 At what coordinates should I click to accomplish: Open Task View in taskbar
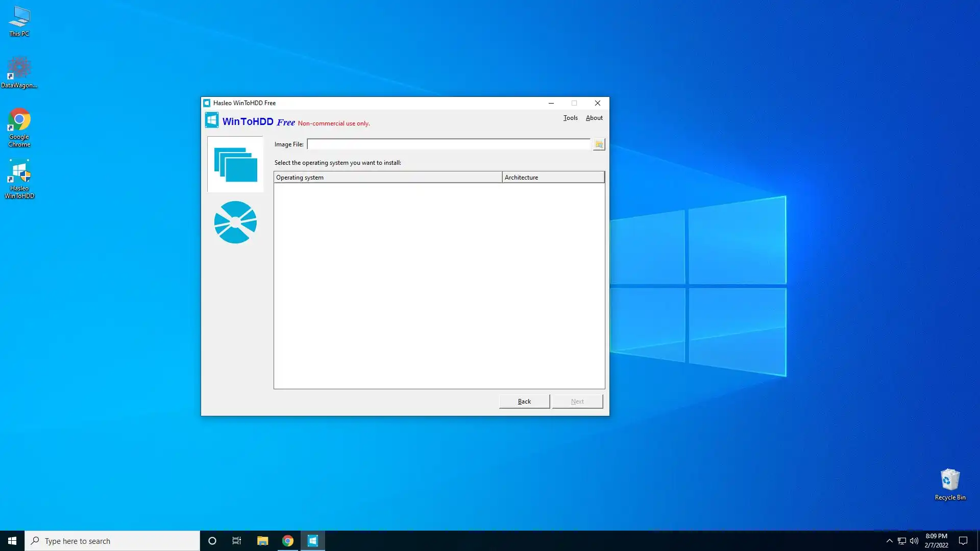(237, 541)
